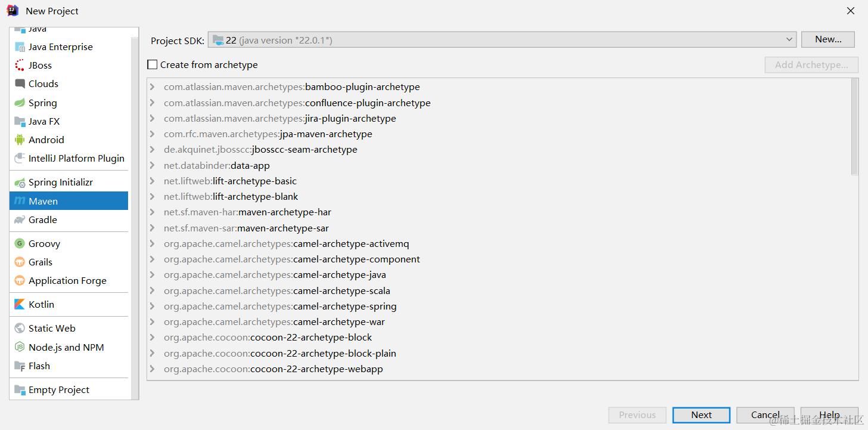
Task: Select Android project type label
Action: 46,140
